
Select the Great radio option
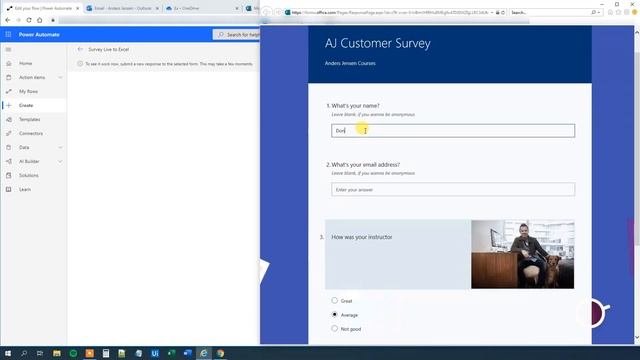pos(335,300)
